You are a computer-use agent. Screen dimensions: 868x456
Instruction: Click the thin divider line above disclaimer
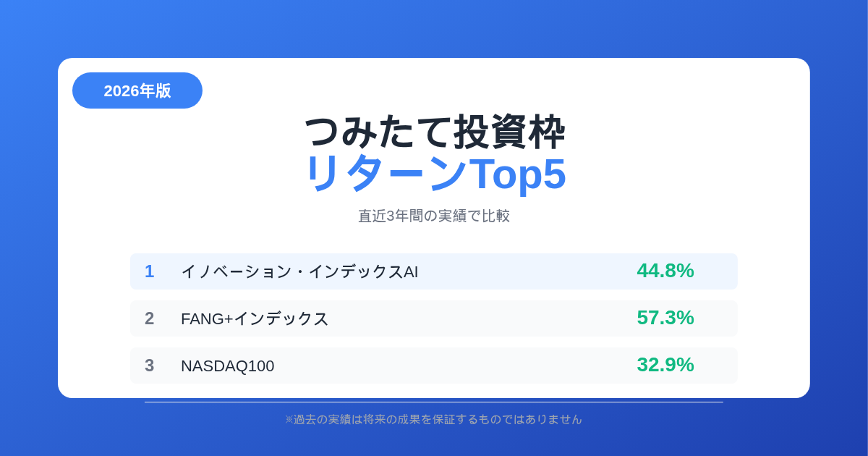pos(434,402)
